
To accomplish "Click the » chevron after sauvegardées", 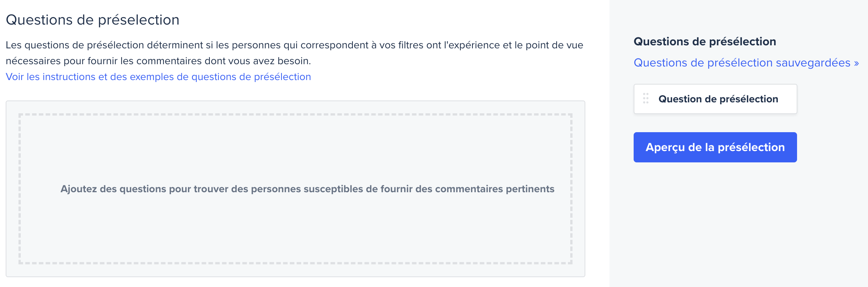I will tap(856, 63).
